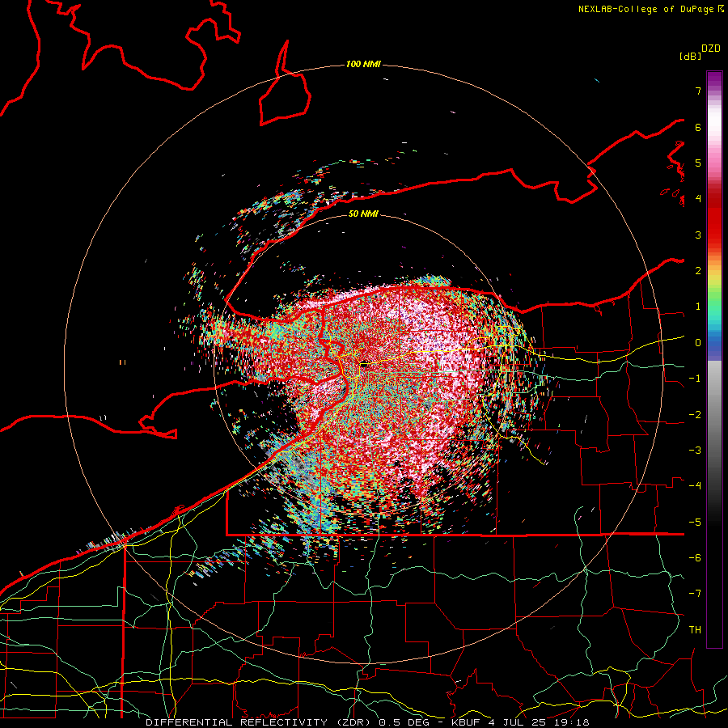Click the 2 value on the scale

click(698, 271)
